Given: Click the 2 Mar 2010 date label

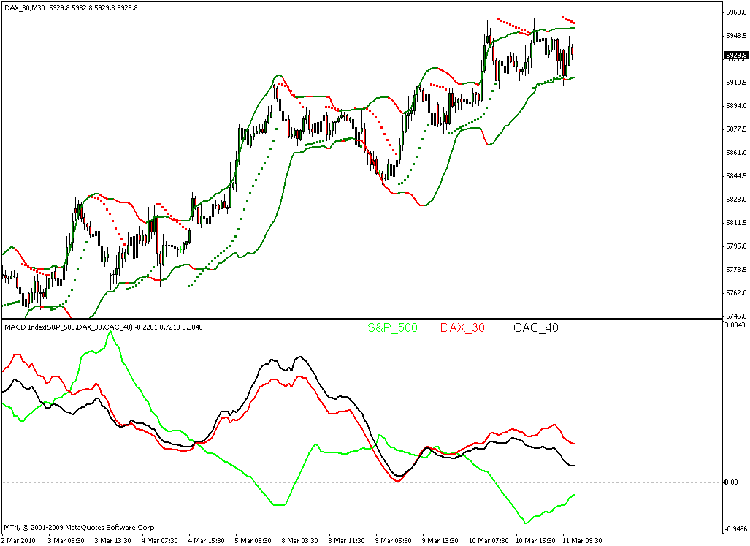Looking at the screenshot, I should tap(18, 541).
